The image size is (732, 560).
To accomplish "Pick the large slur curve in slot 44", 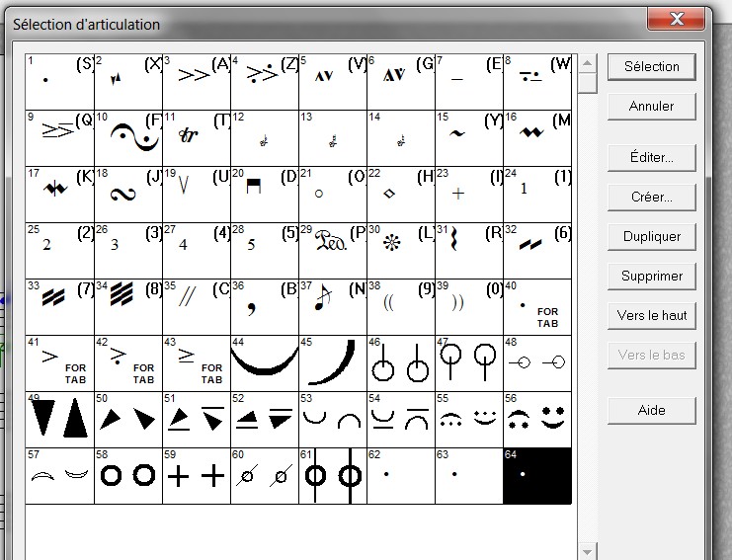I will 265,362.
